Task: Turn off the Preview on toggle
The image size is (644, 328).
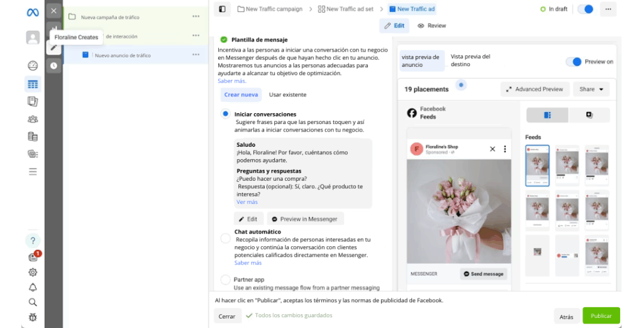Action: pyautogui.click(x=574, y=62)
